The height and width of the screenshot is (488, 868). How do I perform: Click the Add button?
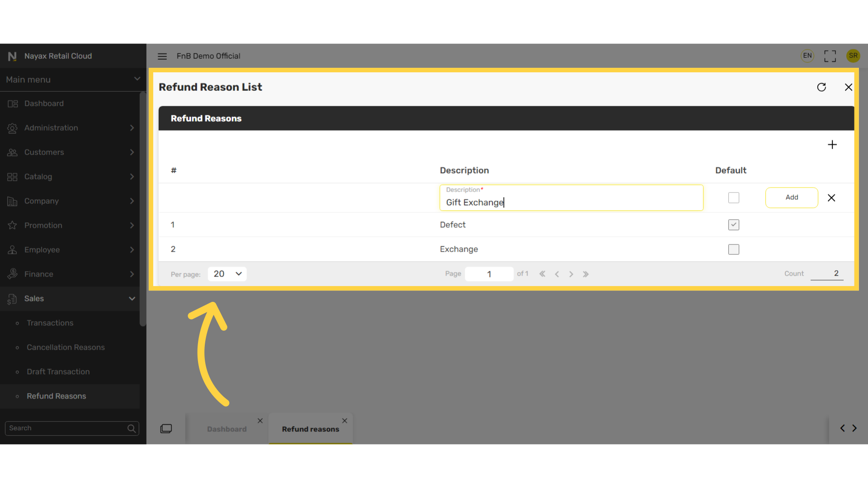[792, 197]
